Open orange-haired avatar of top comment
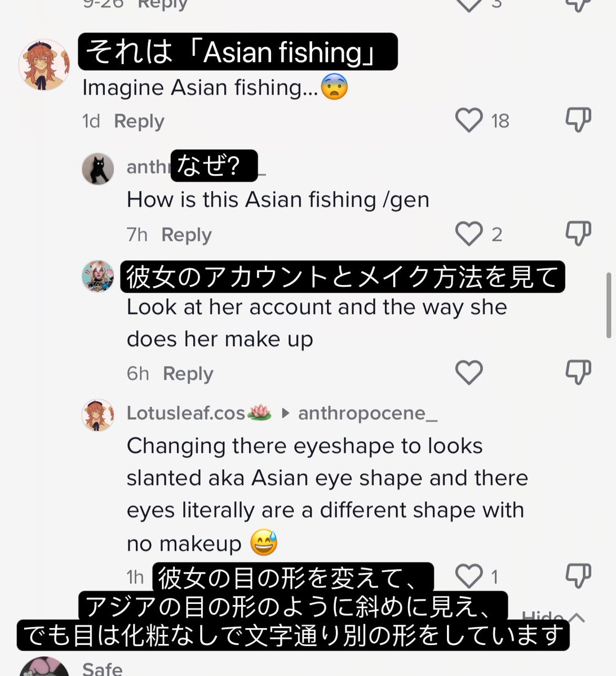 point(44,65)
